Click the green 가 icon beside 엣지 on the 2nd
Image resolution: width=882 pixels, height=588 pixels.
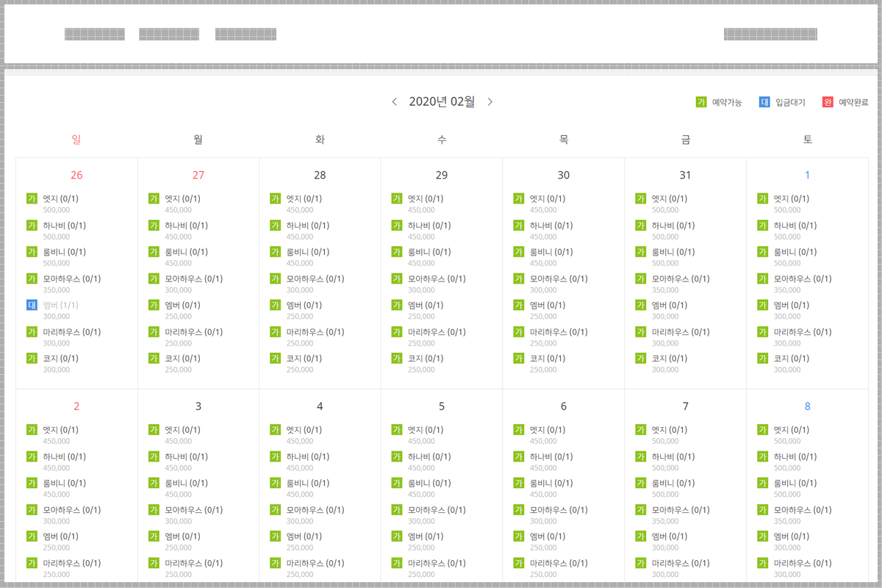(32, 429)
